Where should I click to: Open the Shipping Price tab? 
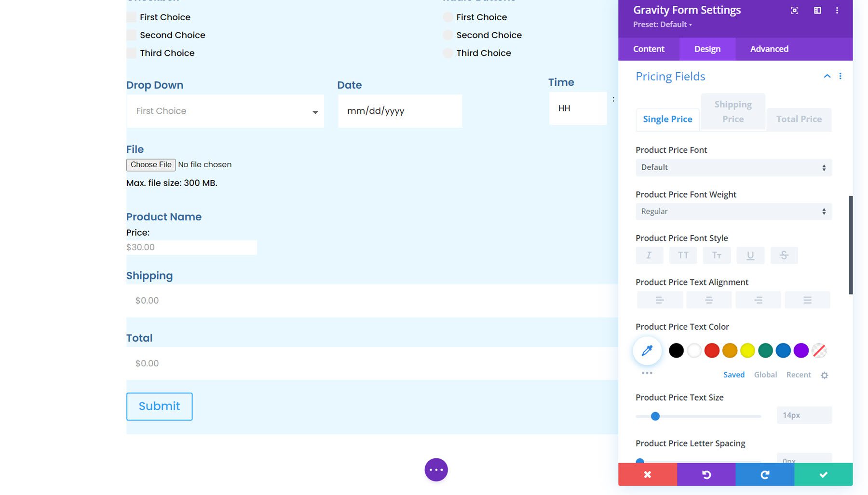point(732,111)
